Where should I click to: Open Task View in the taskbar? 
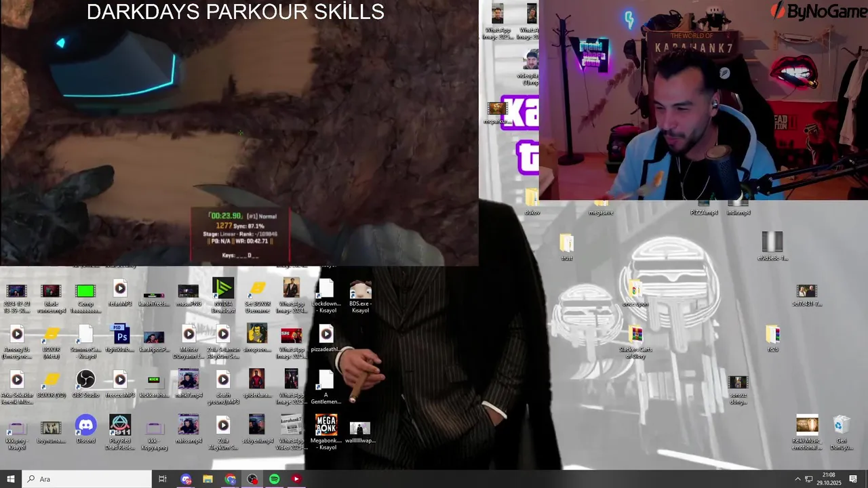[x=163, y=479]
